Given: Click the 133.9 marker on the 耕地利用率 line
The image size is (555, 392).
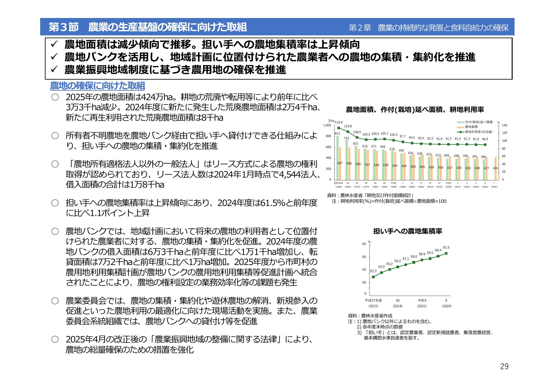Looking at the screenshot, I should click(339, 128).
